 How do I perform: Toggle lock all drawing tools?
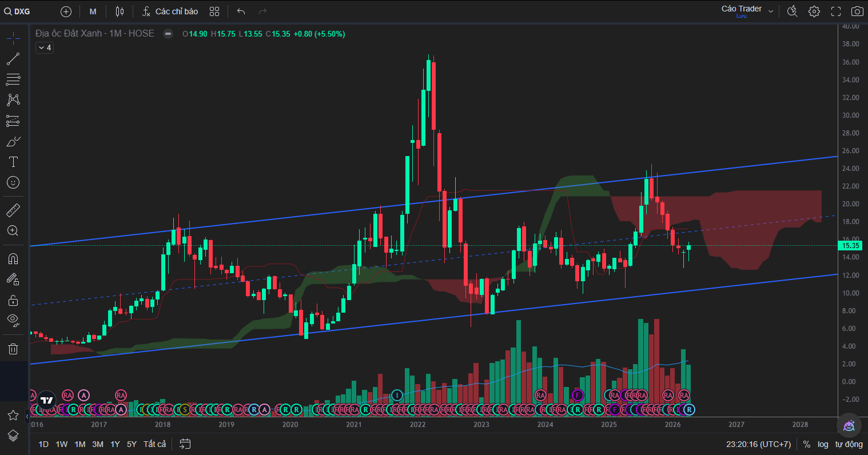coord(13,300)
